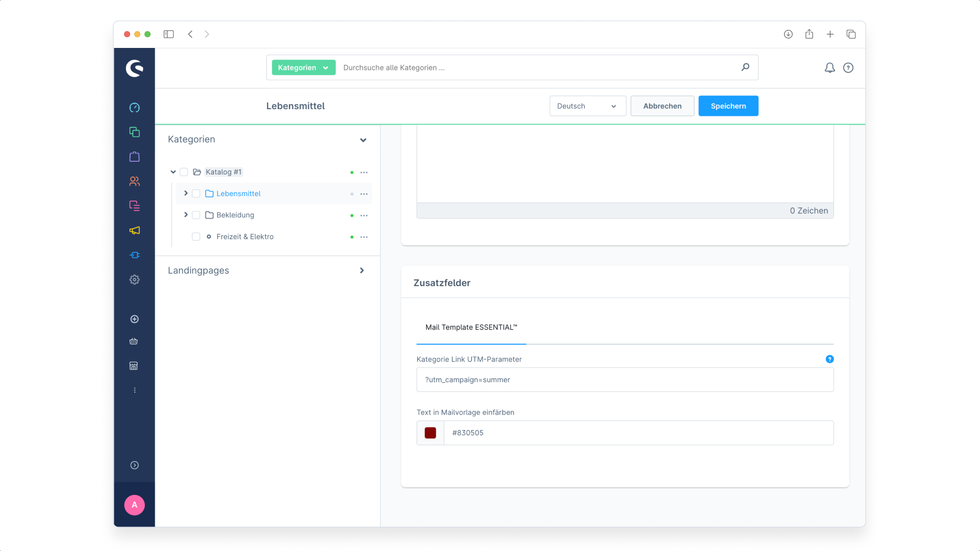The width and height of the screenshot is (980, 551).
Task: Open new browser tab with plus icon
Action: tap(830, 34)
